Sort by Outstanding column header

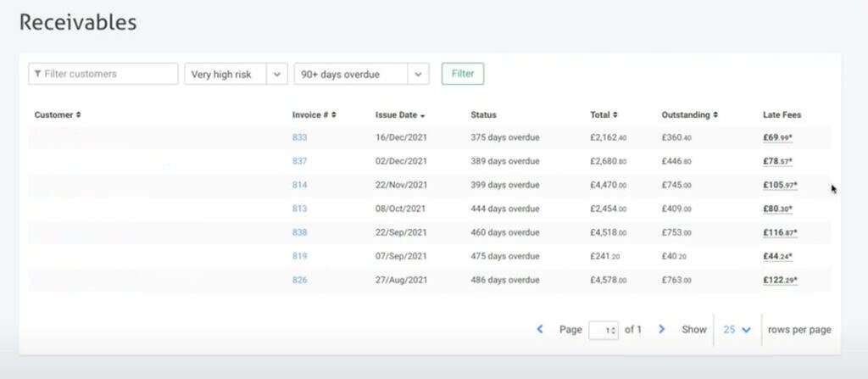click(x=690, y=114)
